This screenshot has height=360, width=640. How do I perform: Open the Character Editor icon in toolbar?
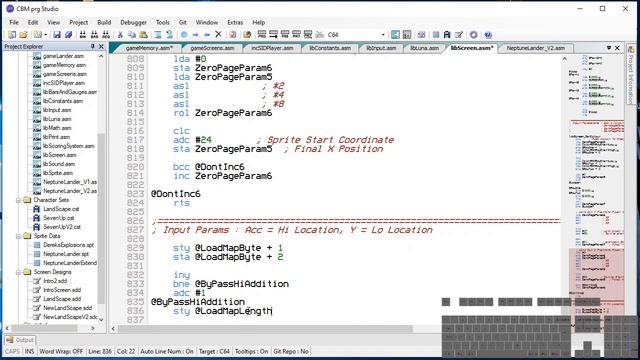(447, 35)
